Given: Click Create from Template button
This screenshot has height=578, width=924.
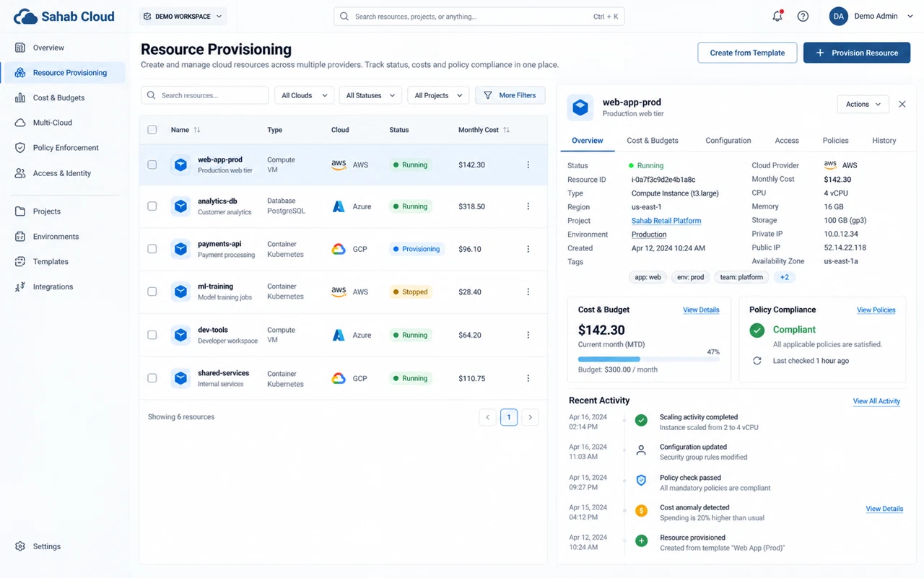Looking at the screenshot, I should click(x=747, y=53).
